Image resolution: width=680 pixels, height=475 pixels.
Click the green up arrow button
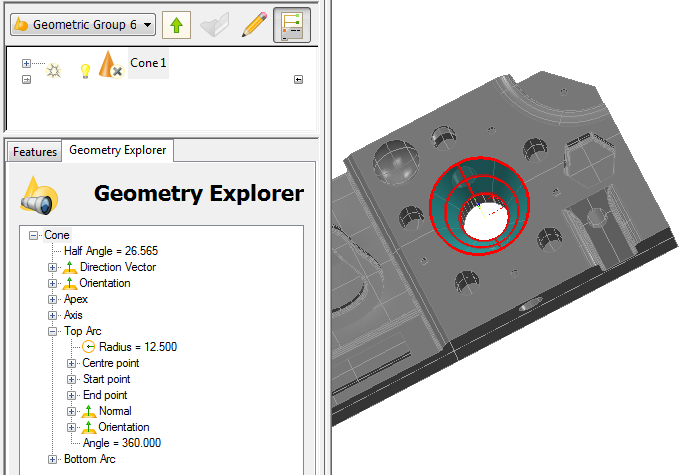tap(177, 25)
